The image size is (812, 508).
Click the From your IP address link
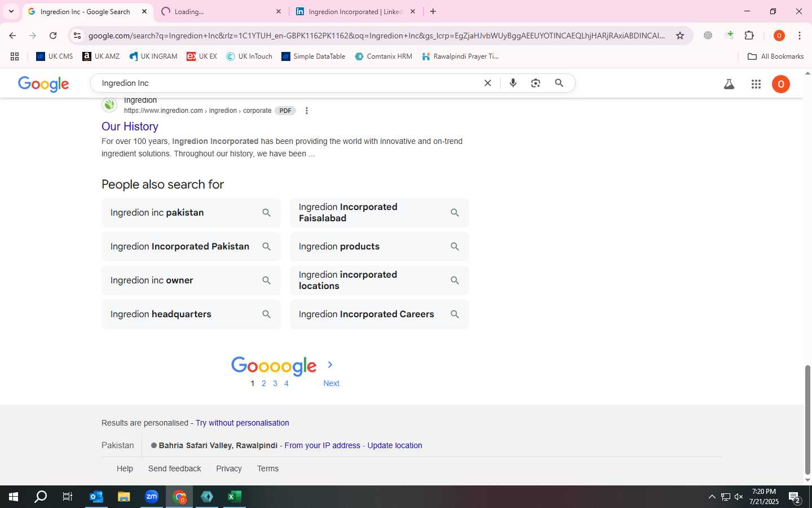[322, 445]
